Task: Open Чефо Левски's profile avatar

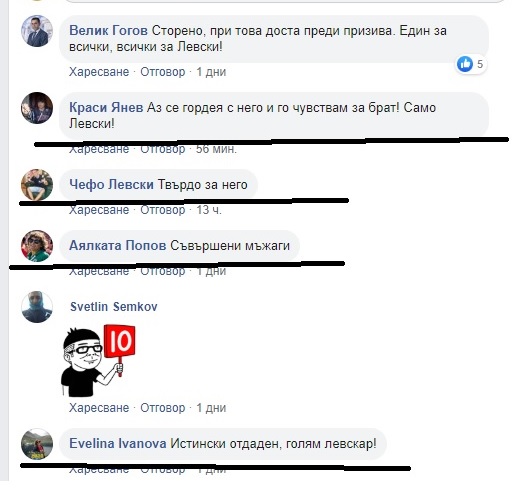Action: [37, 185]
